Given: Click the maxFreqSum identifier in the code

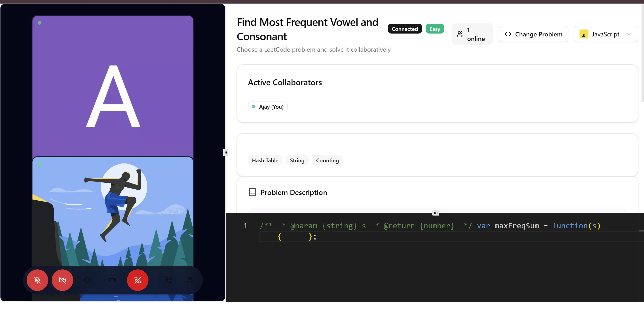Looking at the screenshot, I should (517, 226).
